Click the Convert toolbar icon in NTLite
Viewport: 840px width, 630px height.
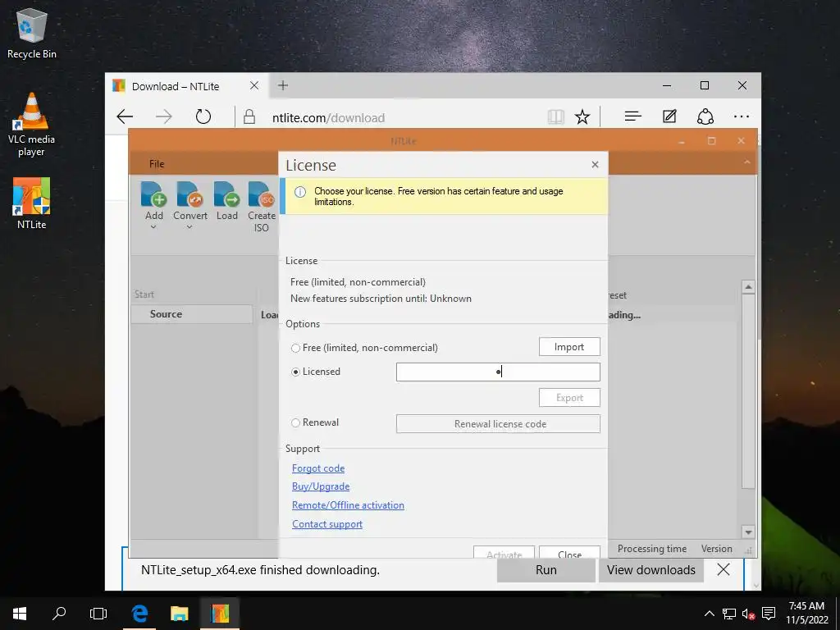(x=189, y=195)
